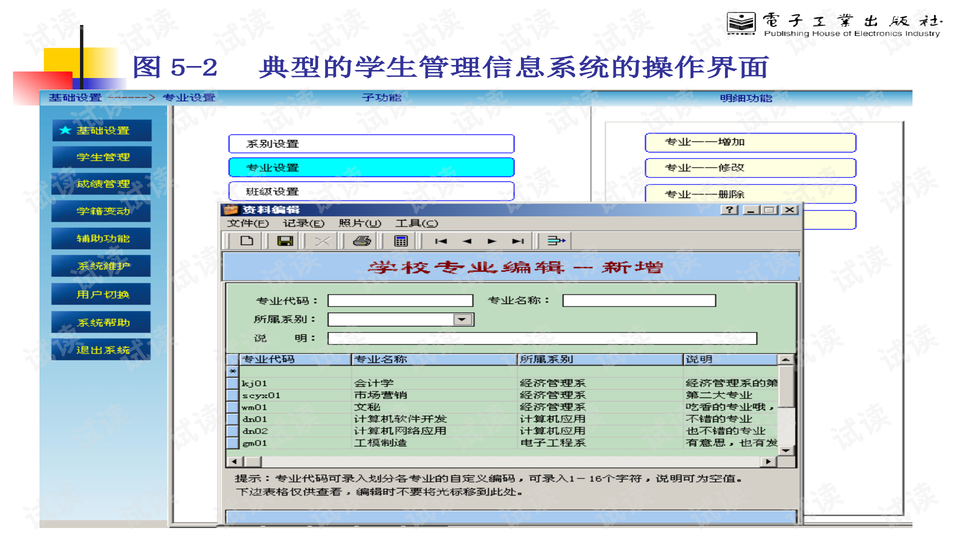Viewport: 960px width, 540px height.
Task: Click the 专业代码 input field
Action: [400, 301]
